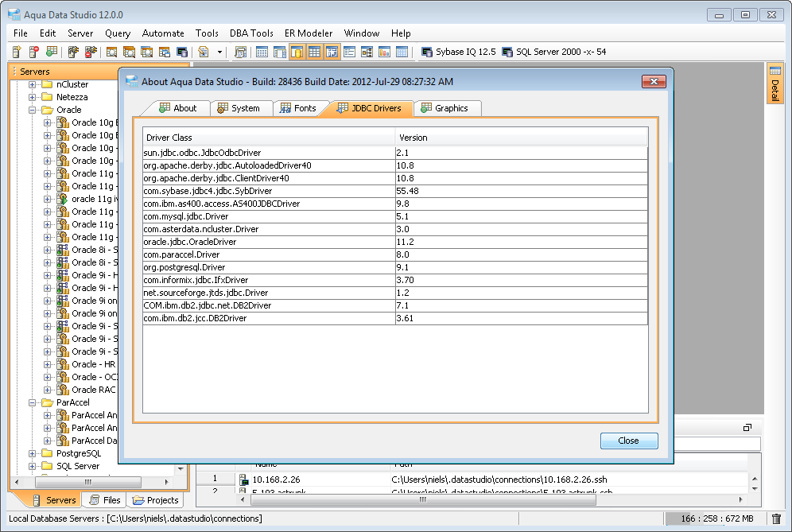Switch to the About tab in dialog
The image size is (792, 532).
178,108
